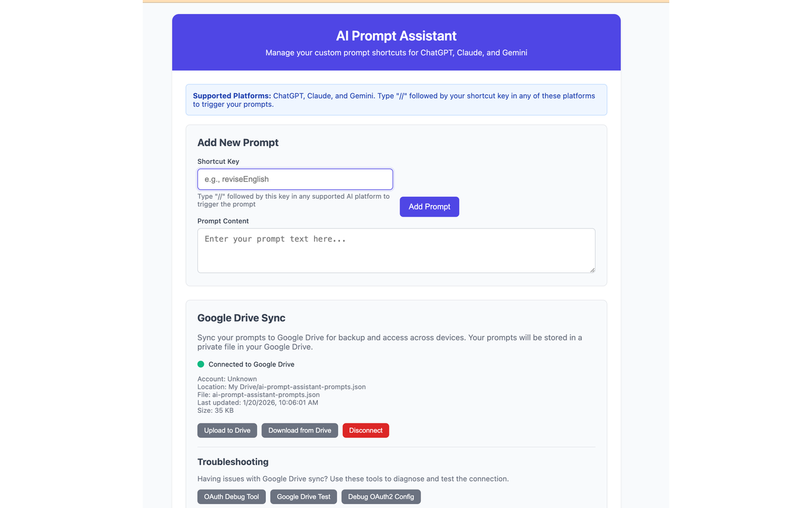
Task: Click into the Prompt Content textarea
Action: (x=396, y=250)
